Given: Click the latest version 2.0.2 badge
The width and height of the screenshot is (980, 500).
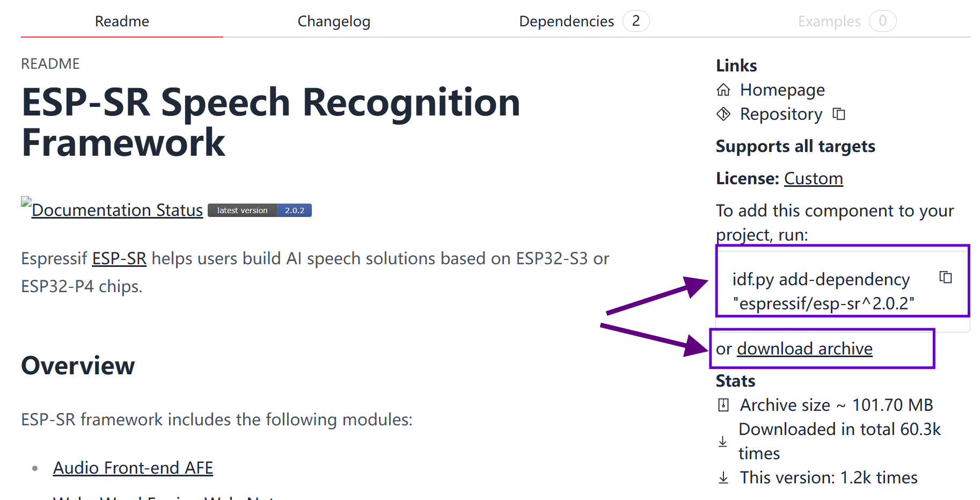Looking at the screenshot, I should click(x=260, y=211).
